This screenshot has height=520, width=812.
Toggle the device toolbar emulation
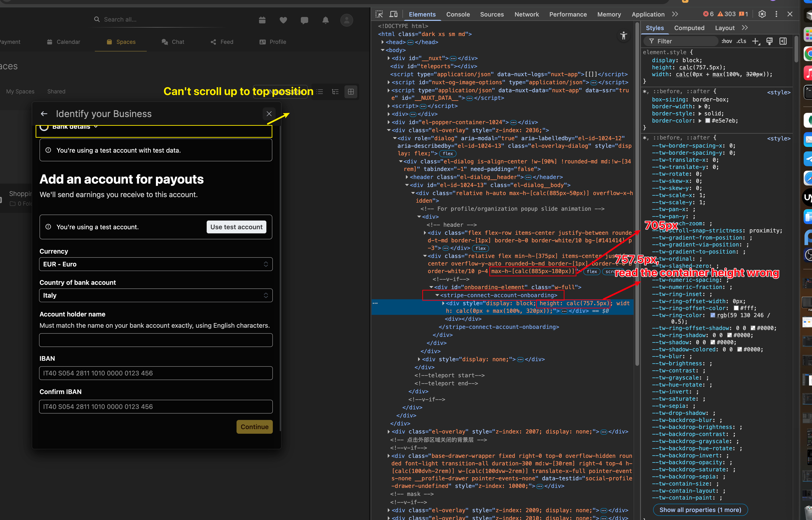pyautogui.click(x=393, y=14)
